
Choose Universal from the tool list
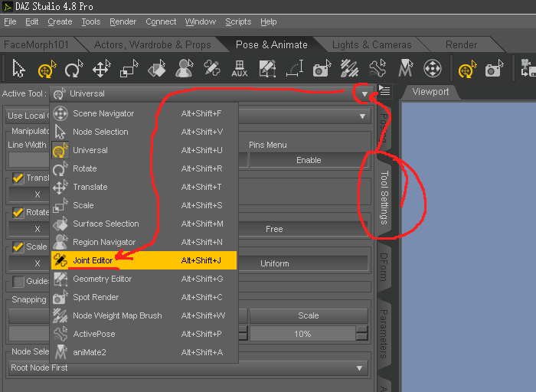(144, 150)
